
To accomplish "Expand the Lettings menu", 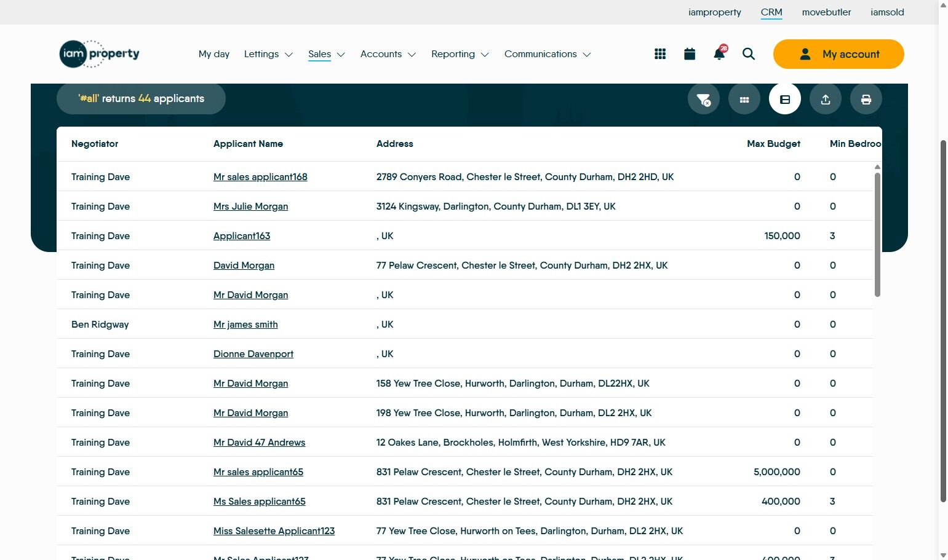I will tap(268, 54).
